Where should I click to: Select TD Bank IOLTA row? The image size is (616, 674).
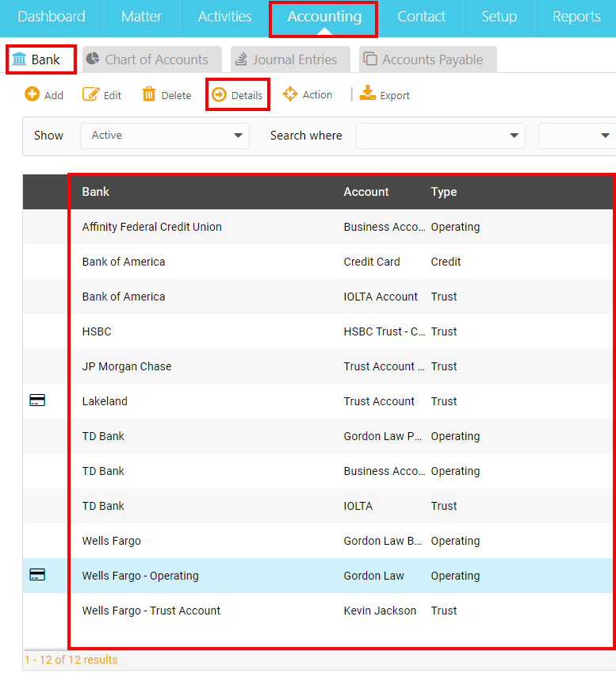pyautogui.click(x=318, y=506)
